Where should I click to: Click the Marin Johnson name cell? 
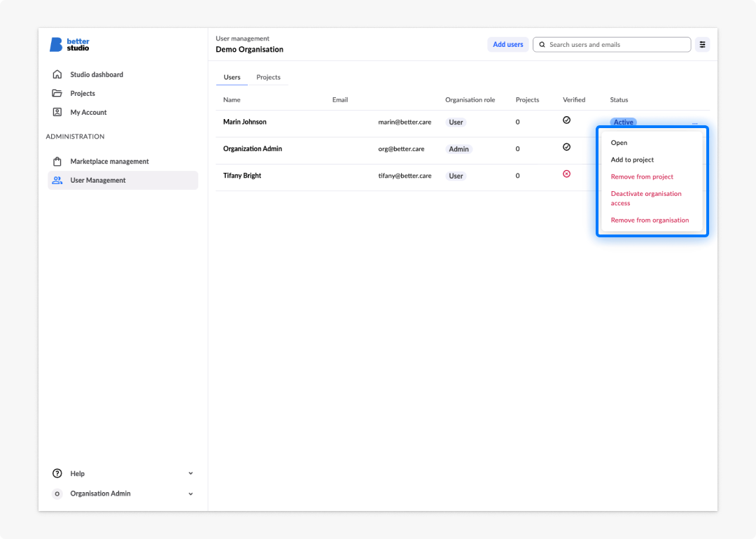[x=244, y=122]
